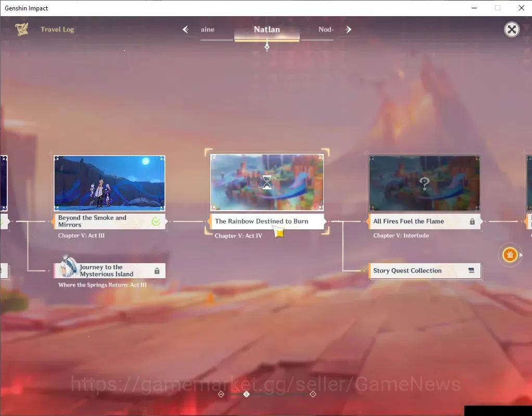The height and width of the screenshot is (416, 532).
Task: Click character portrait on Mysterious Island quest
Action: [68, 267]
